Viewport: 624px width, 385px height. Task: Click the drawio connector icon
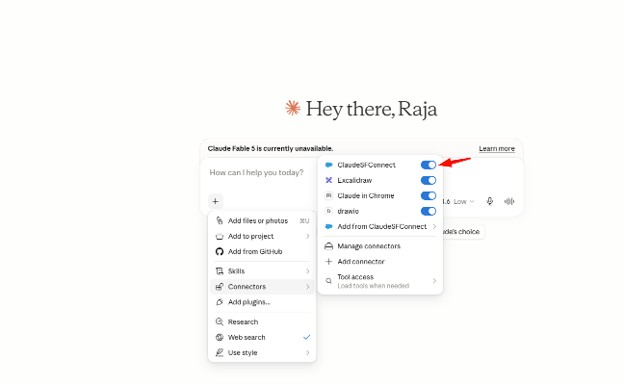329,211
